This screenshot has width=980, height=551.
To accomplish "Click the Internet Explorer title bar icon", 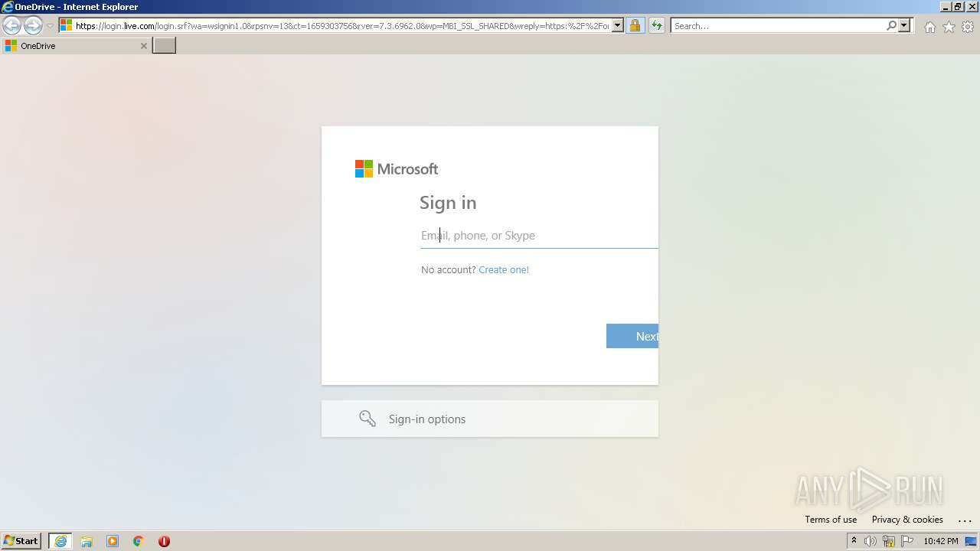I will pyautogui.click(x=7, y=7).
